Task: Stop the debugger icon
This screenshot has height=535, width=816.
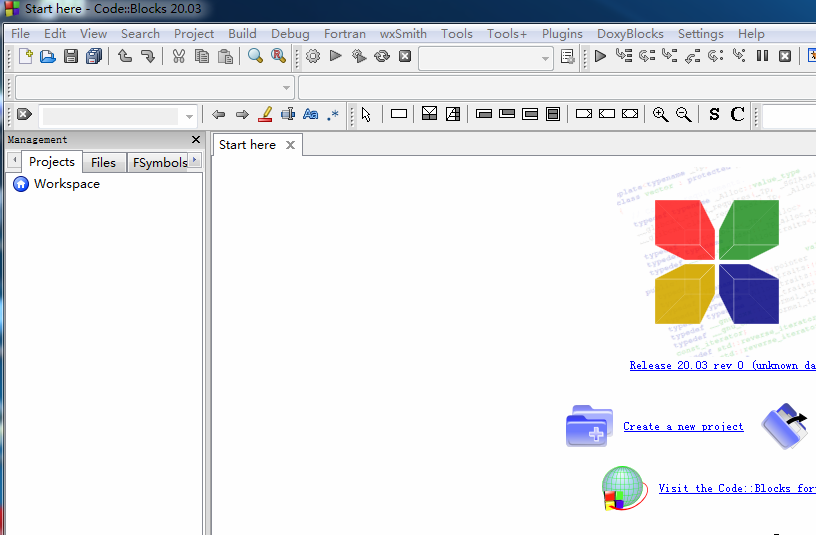Action: pos(785,56)
